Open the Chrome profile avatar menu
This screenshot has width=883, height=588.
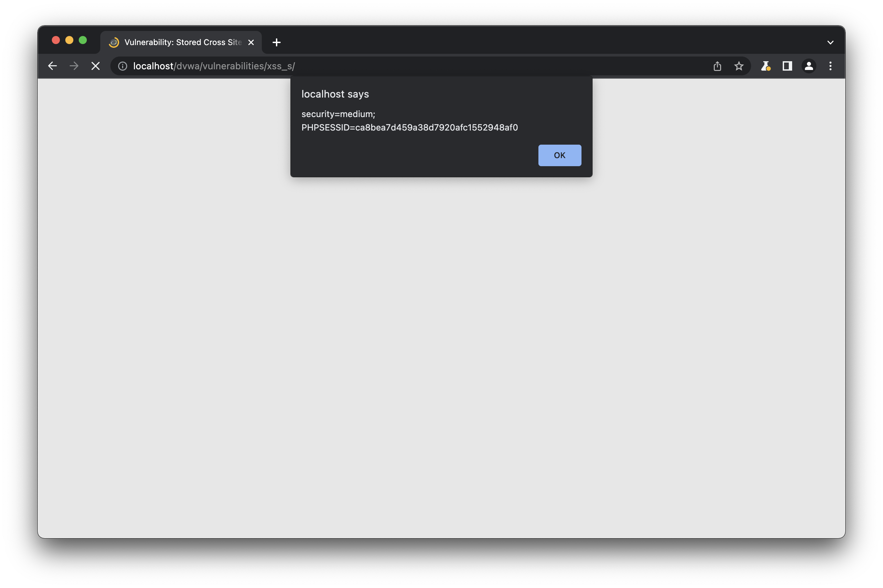809,66
